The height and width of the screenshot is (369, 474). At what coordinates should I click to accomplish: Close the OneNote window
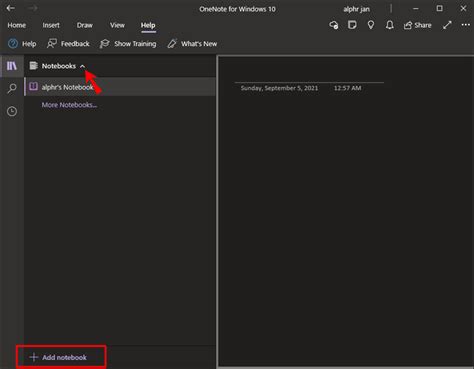pyautogui.click(x=463, y=8)
